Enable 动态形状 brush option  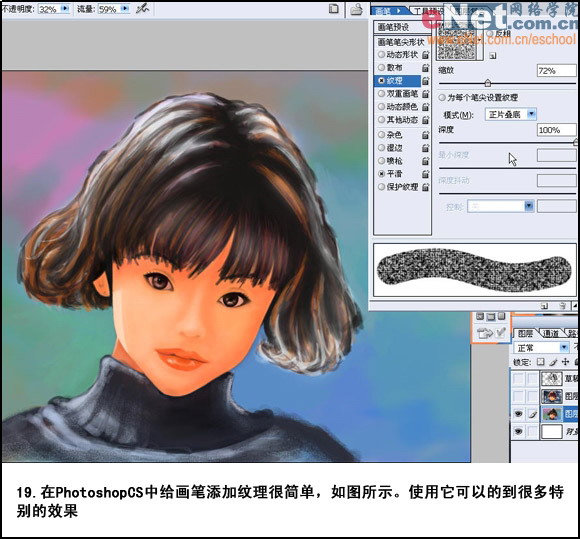381,55
